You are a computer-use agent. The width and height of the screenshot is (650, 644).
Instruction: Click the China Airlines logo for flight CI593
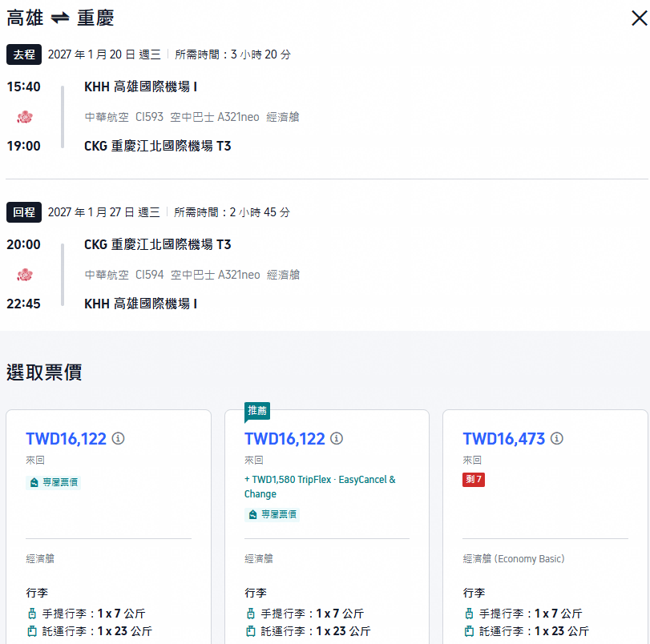tap(25, 117)
